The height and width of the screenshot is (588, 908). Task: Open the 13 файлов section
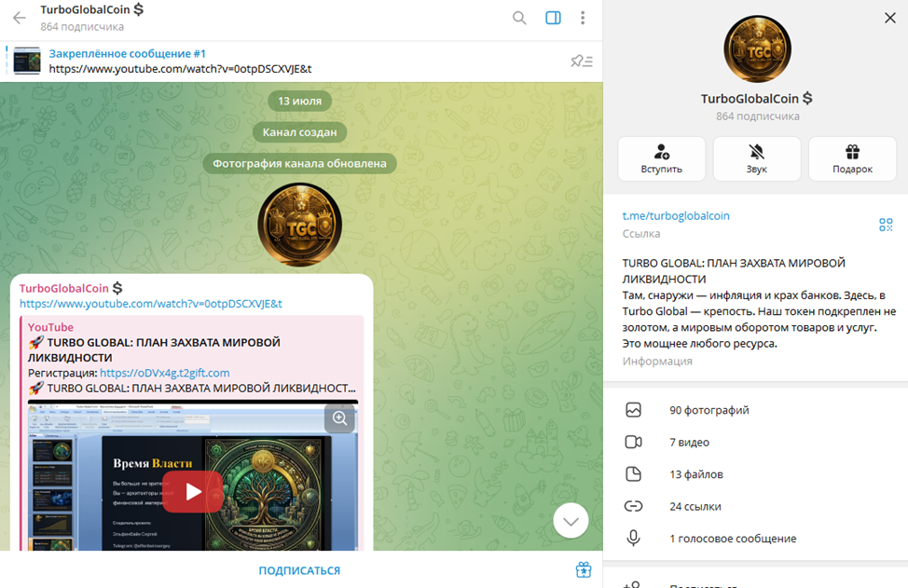pos(755,474)
